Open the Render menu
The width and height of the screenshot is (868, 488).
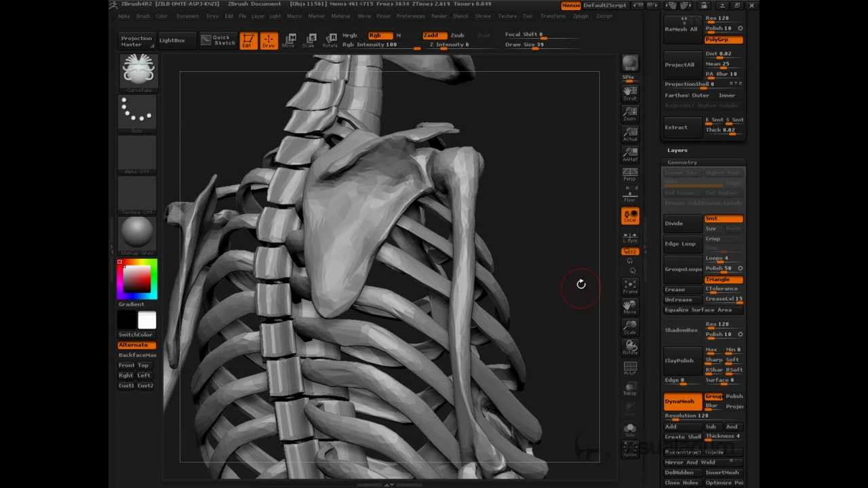[439, 16]
